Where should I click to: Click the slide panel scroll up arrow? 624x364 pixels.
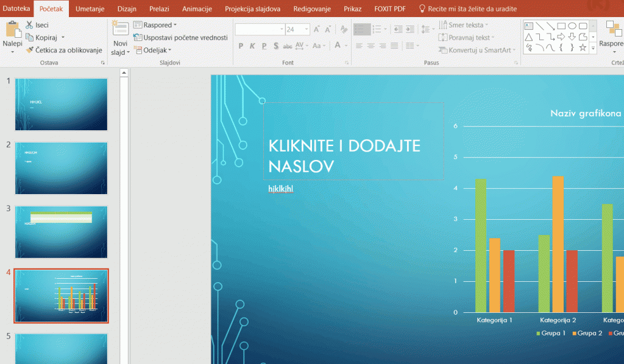click(124, 72)
